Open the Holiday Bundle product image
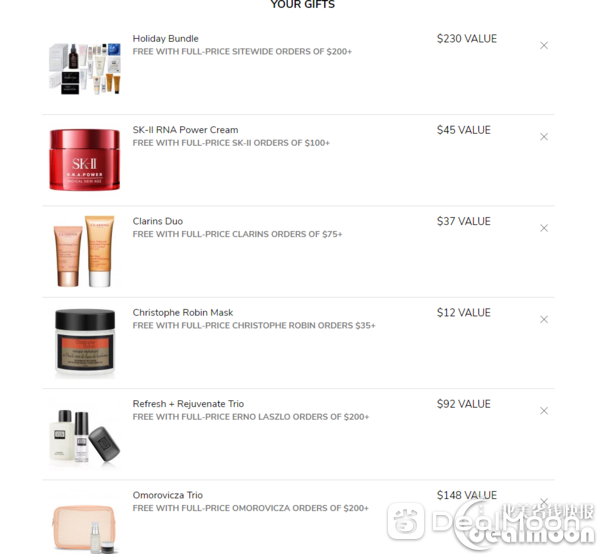The width and height of the screenshot is (600, 554). pos(85,68)
